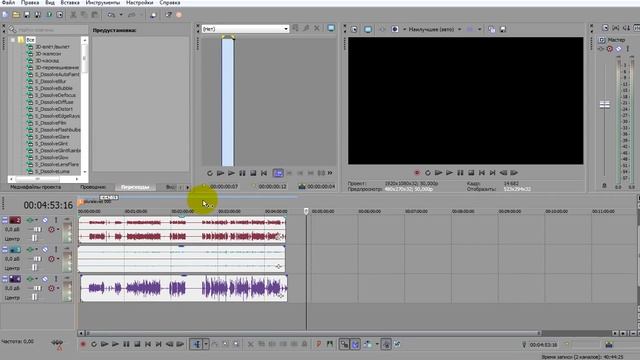
Task: Open project video properties in preview panel
Action: pos(354,29)
